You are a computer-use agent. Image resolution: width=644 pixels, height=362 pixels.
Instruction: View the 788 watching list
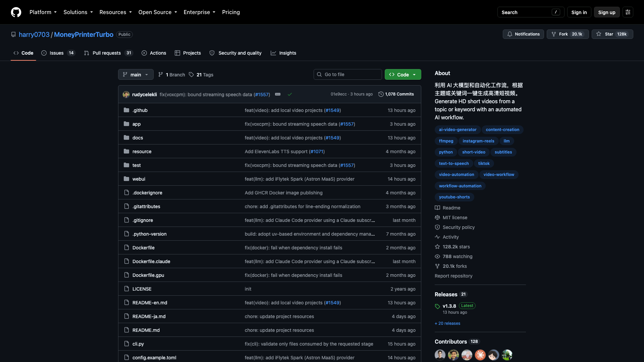pos(453,256)
